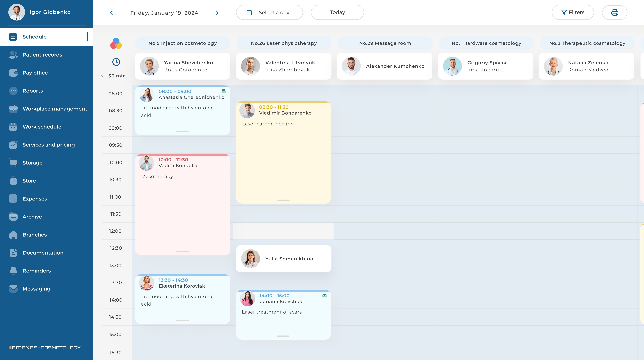Click resize handle of Vadim Konoplia appointment

(x=183, y=252)
